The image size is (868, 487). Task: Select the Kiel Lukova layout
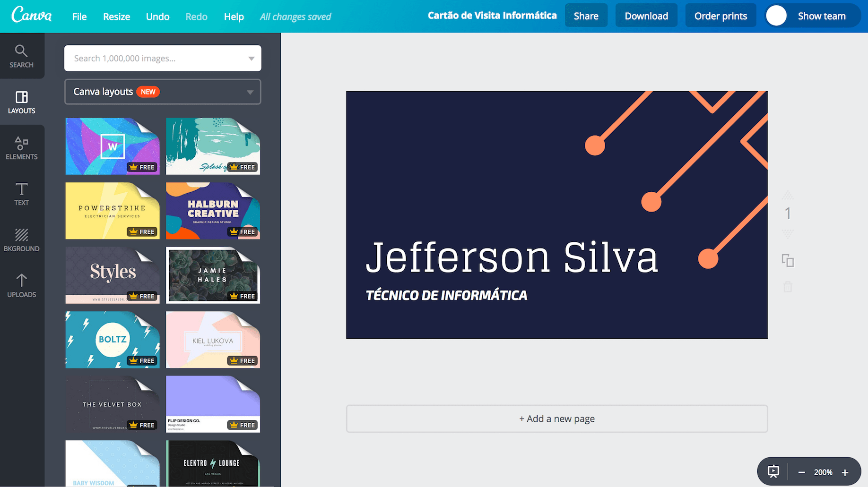pos(213,340)
